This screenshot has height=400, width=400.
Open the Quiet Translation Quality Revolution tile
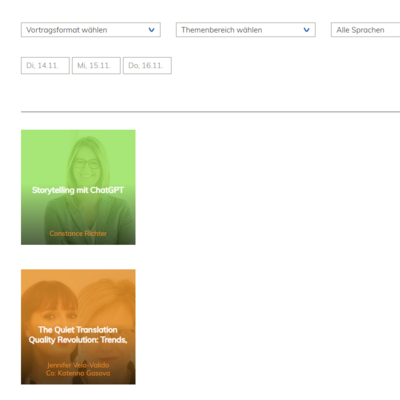click(78, 327)
